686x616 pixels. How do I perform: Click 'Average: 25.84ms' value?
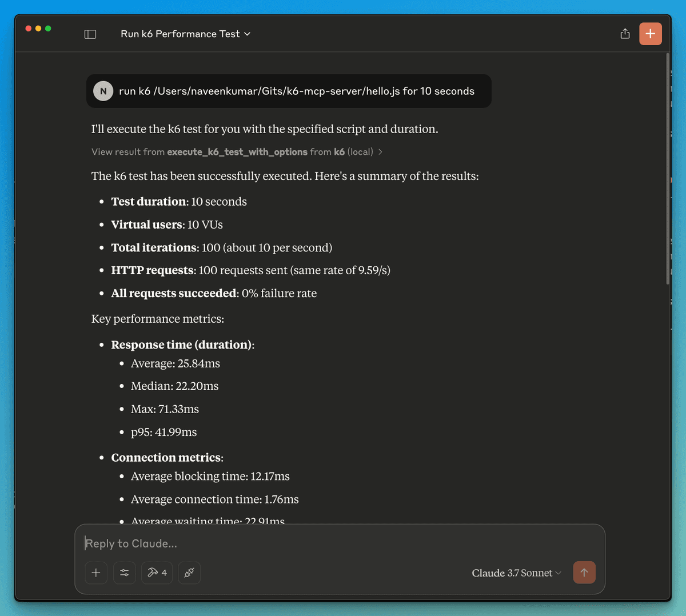point(176,363)
